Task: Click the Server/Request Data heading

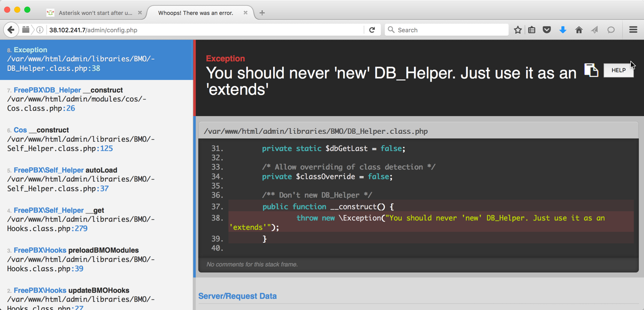Action: (237, 296)
